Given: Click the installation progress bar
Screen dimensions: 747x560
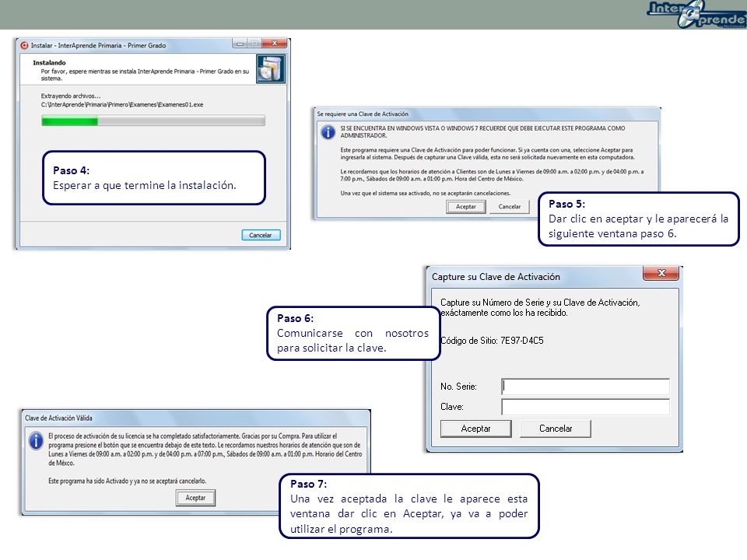Looking at the screenshot, I should [153, 121].
